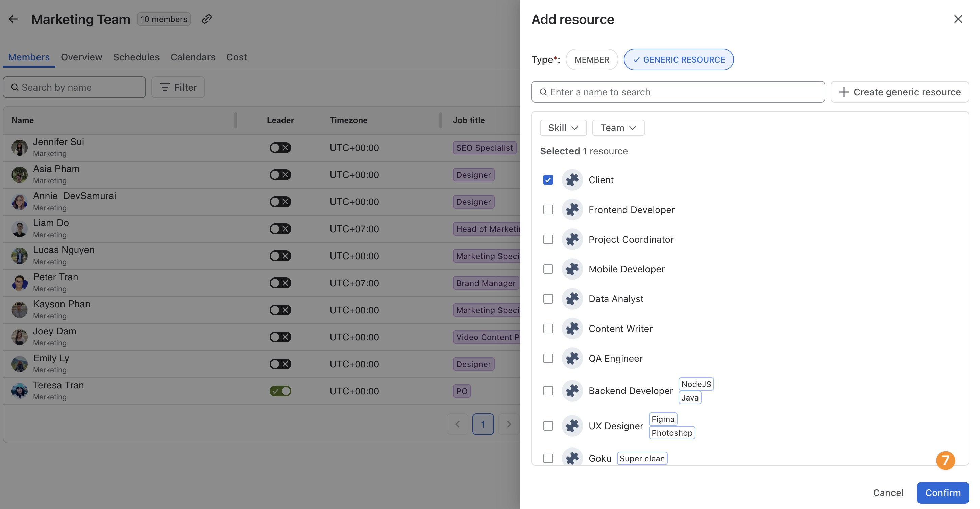The width and height of the screenshot is (980, 509).
Task: Click Joey Dam's avatar
Action: pos(19,337)
